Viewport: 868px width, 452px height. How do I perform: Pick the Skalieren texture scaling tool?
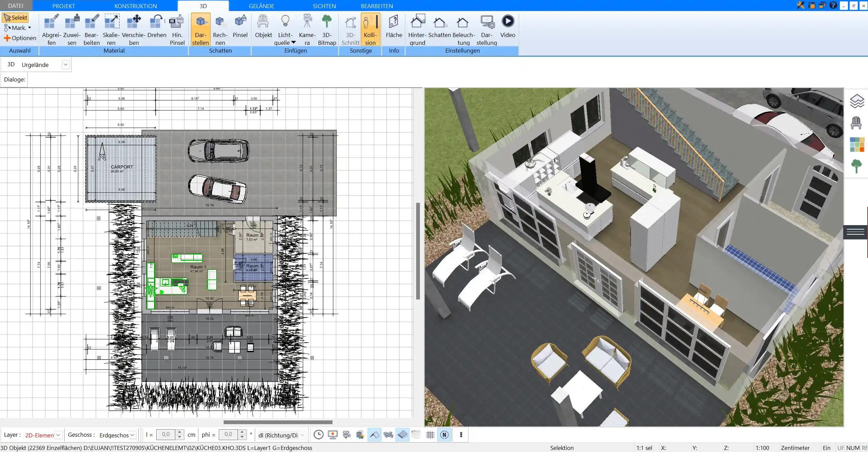pos(111,30)
